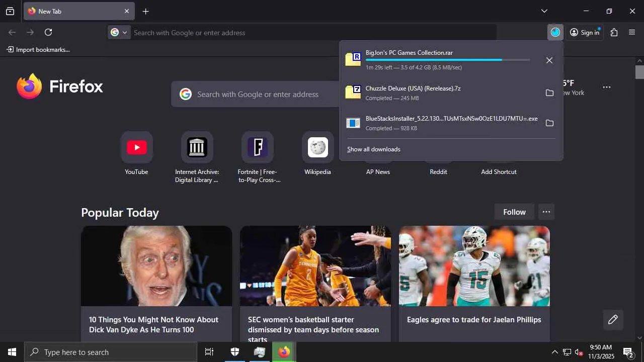644x362 pixels.
Task: Click the Show all downloads link
Action: 374,149
